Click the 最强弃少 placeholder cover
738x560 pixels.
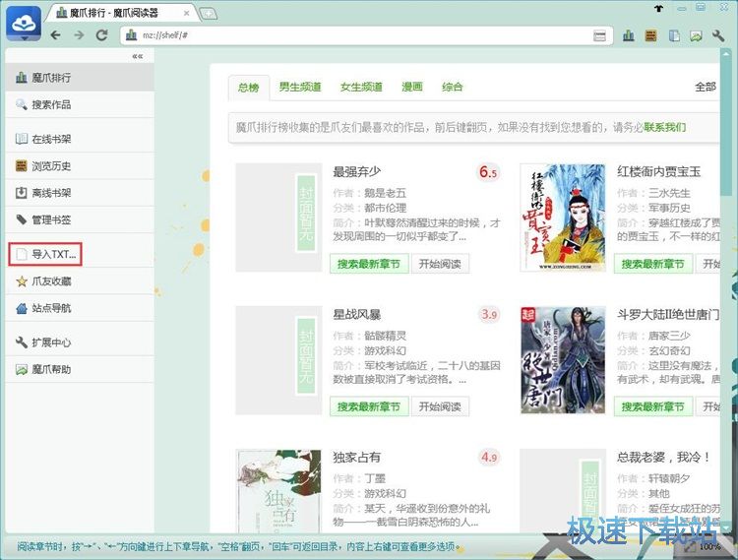279,218
